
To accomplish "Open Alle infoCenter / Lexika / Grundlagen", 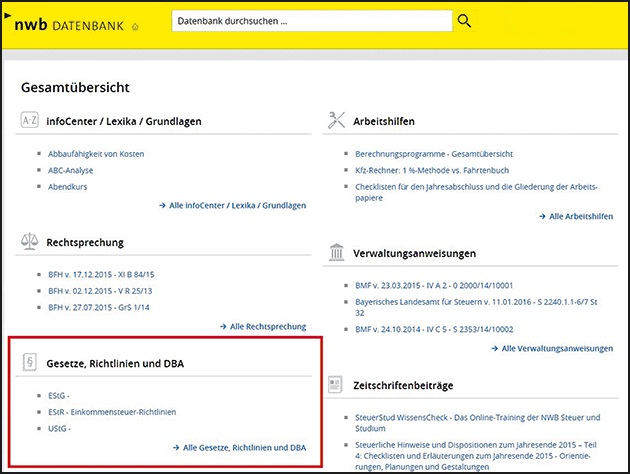I will click(232, 205).
